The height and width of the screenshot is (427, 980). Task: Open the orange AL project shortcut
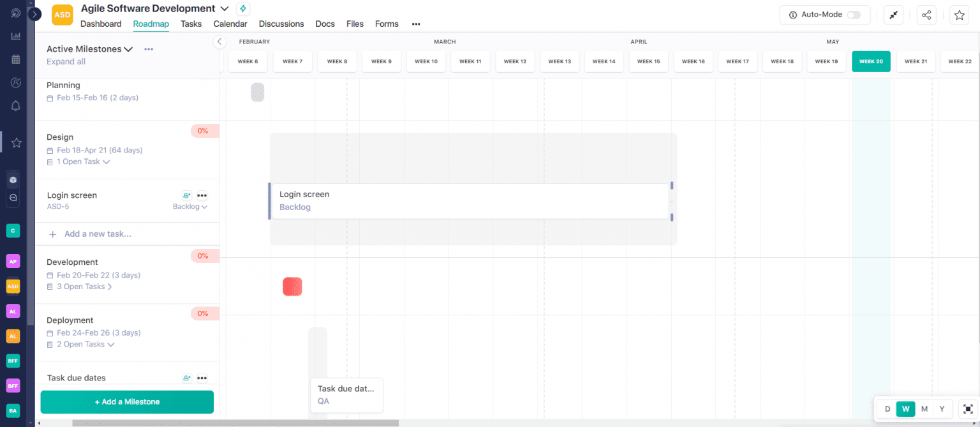13,336
